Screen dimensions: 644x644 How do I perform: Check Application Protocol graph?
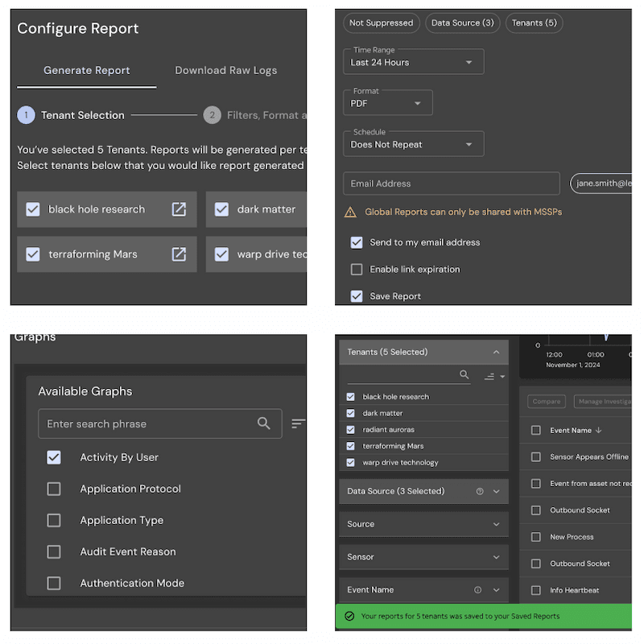(x=54, y=489)
